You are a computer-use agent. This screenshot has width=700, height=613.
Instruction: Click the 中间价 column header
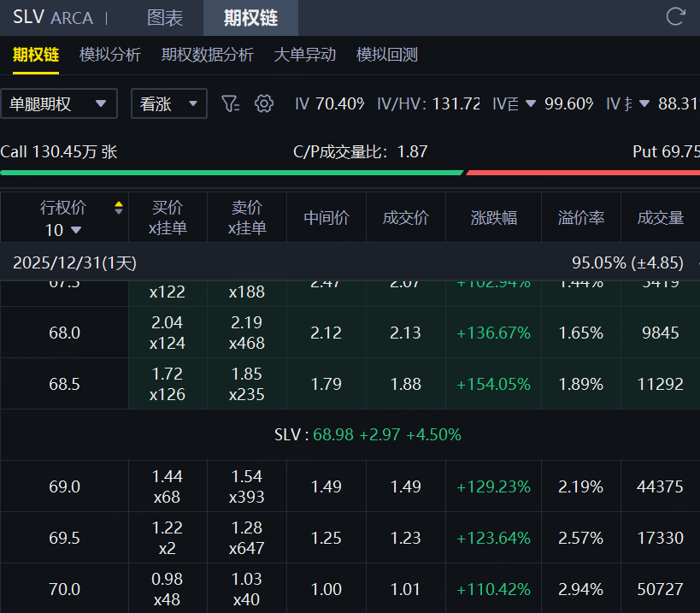[326, 218]
